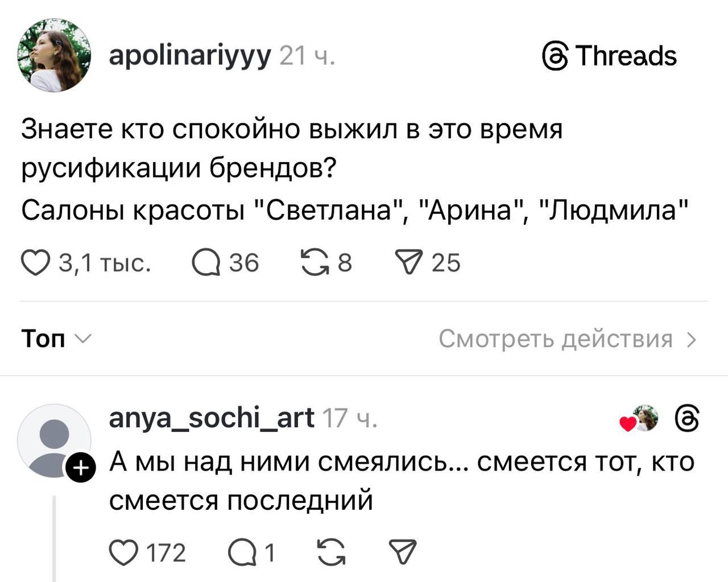Open Смотреть действия link
The height and width of the screenshot is (582, 728).
556,339
